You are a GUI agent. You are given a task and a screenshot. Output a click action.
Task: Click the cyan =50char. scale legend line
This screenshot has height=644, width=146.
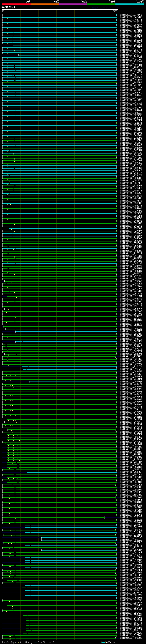tap(103, 642)
